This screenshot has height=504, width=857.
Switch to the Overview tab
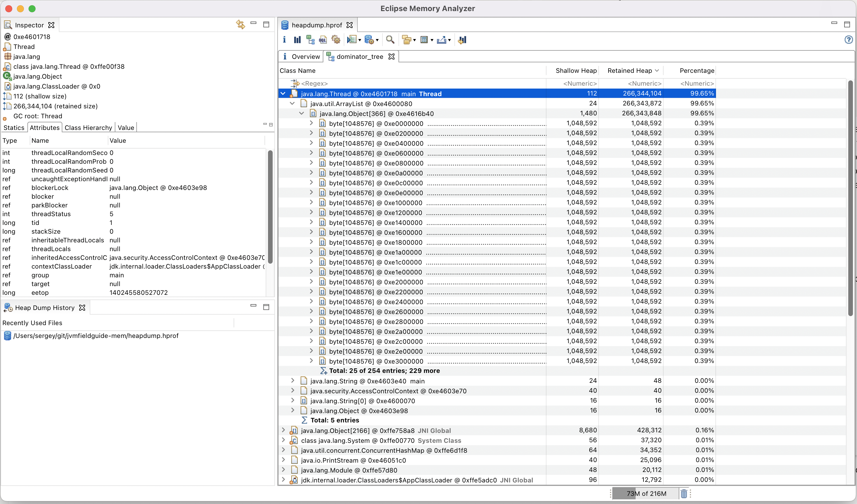[301, 57]
